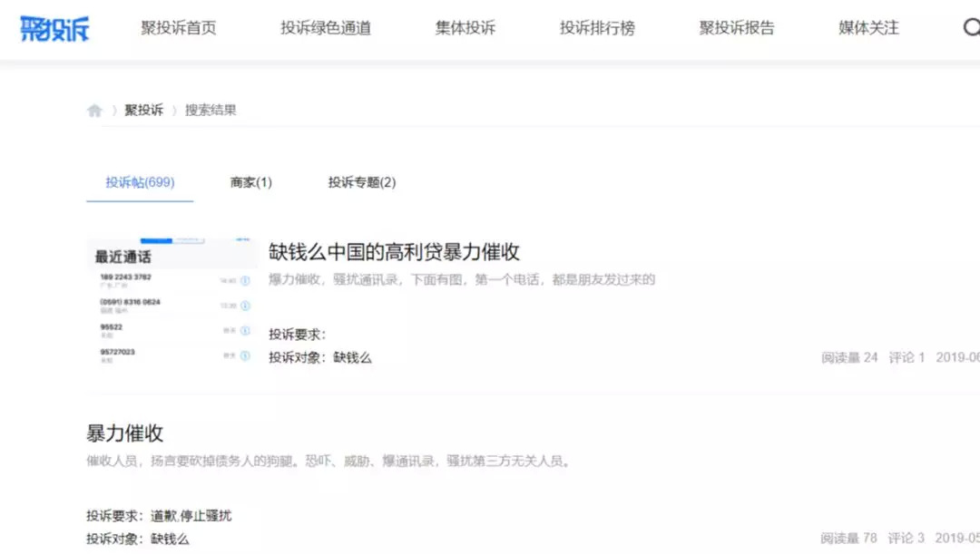Screen dimensions: 980x554
Task: Select the 投诉帖(699) tab
Action: (140, 182)
